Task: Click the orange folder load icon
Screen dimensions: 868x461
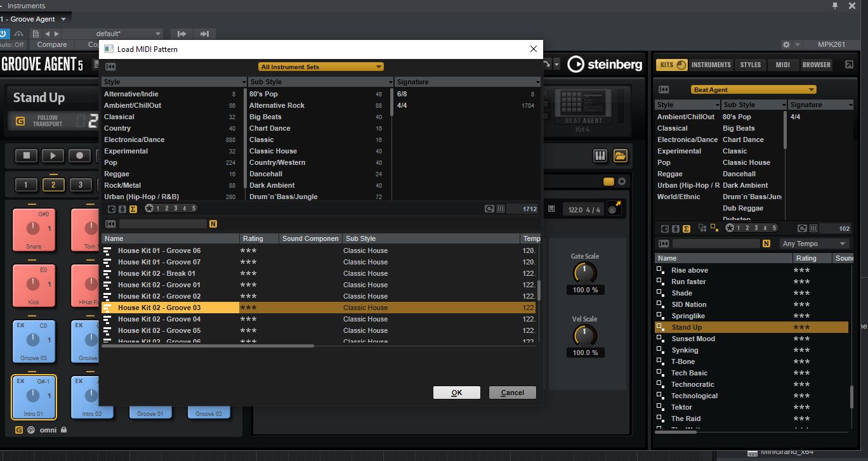Action: pyautogui.click(x=620, y=155)
